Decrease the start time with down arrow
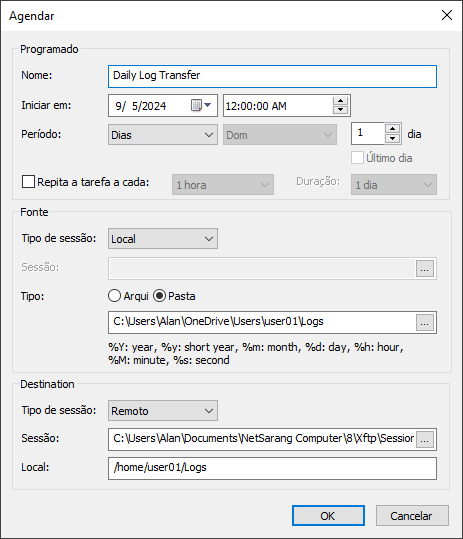 coord(340,110)
